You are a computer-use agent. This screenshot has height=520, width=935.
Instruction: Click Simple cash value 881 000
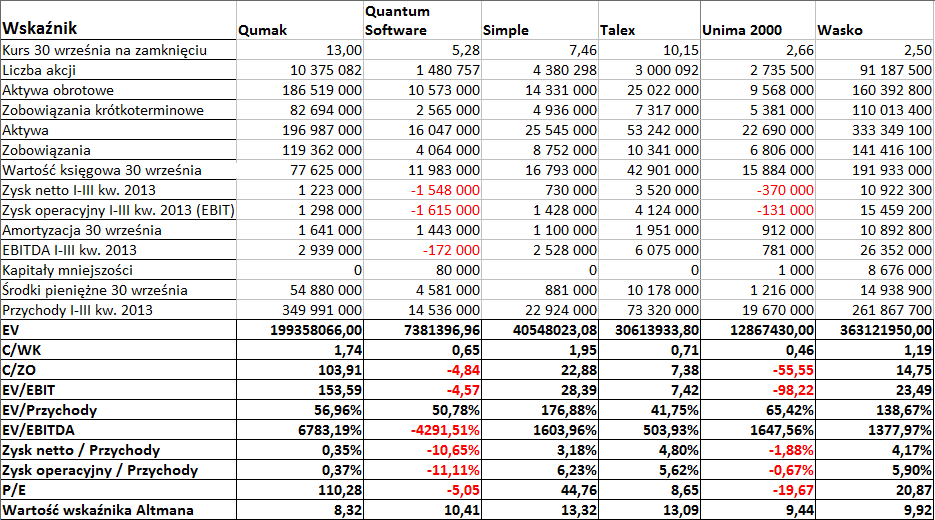coord(571,290)
